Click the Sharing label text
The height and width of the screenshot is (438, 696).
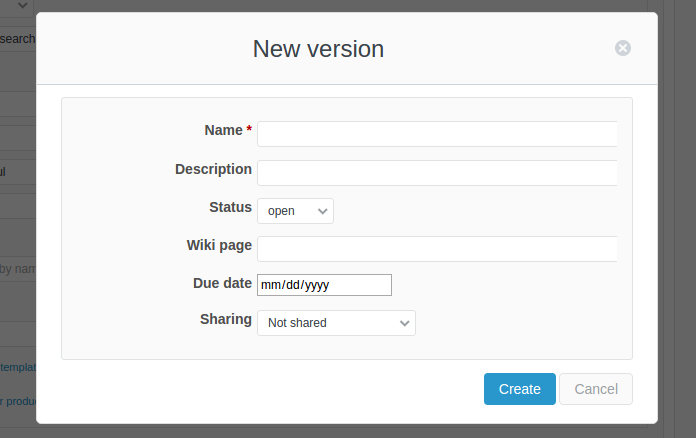225,319
